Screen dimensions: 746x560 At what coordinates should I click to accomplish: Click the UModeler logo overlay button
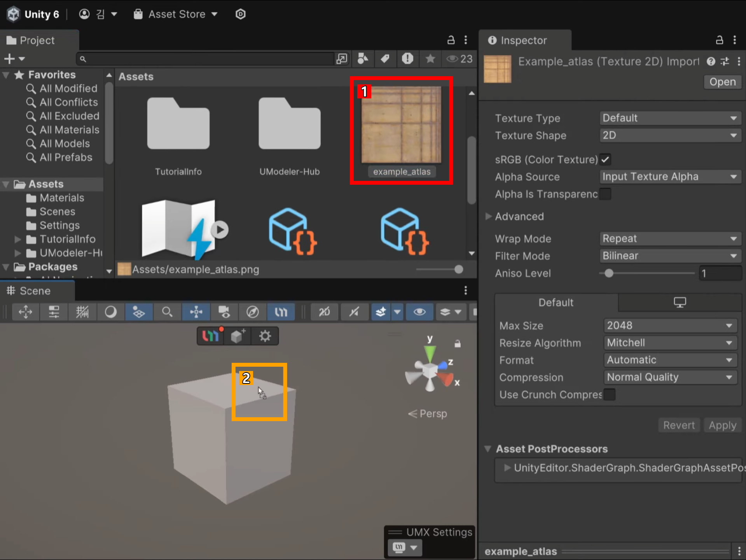pyautogui.click(x=210, y=336)
